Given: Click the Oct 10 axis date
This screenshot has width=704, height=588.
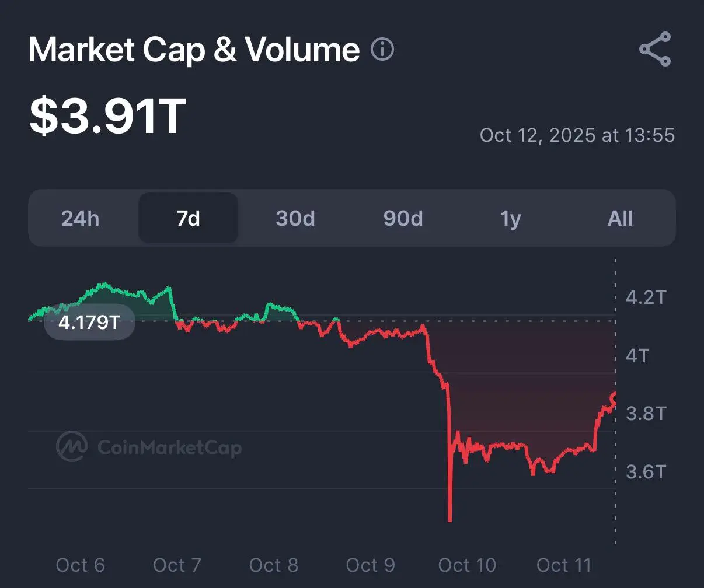Looking at the screenshot, I should [x=467, y=565].
